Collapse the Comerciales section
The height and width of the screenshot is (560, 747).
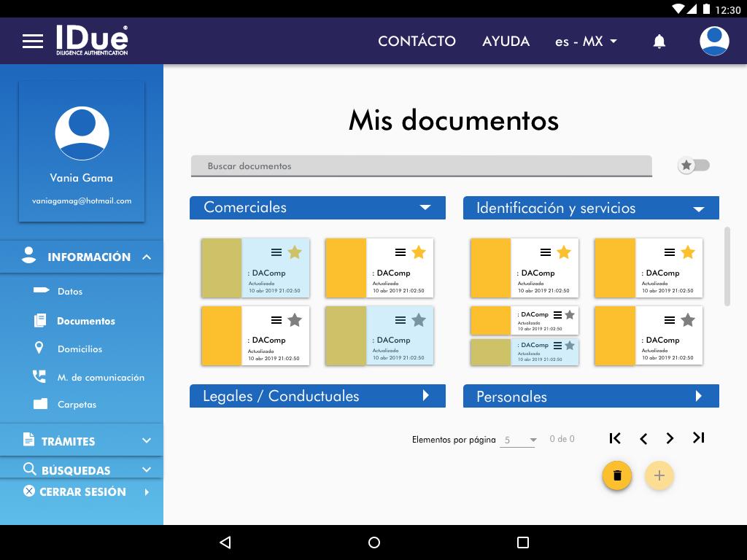tap(425, 208)
